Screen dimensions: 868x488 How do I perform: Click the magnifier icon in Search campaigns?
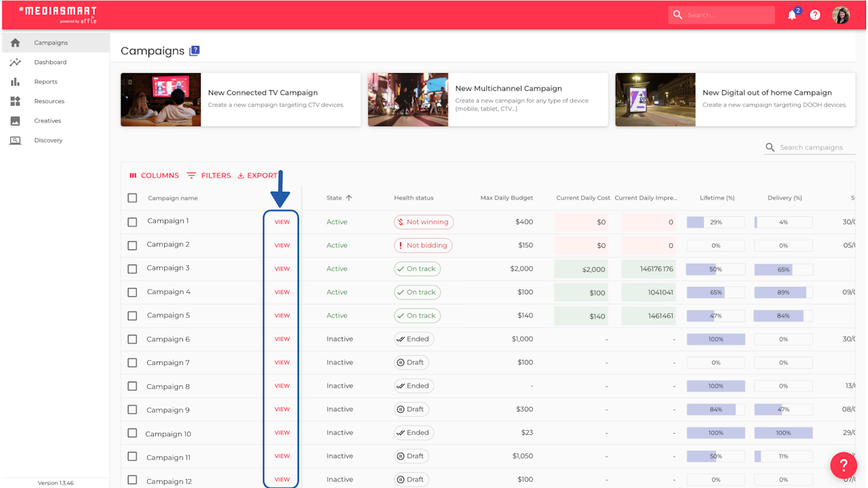click(770, 147)
